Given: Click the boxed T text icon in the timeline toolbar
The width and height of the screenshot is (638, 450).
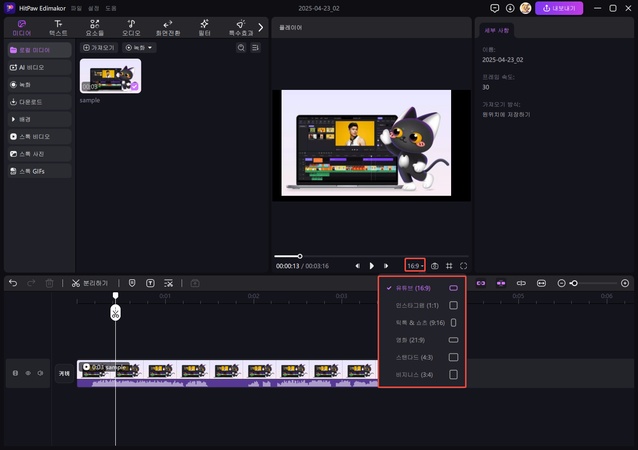Looking at the screenshot, I should point(150,283).
